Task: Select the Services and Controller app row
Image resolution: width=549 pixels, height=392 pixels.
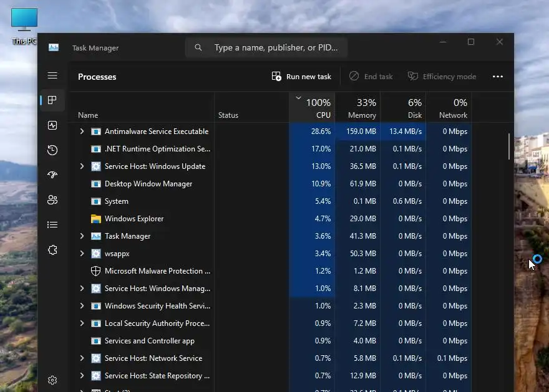Action: tap(270, 341)
